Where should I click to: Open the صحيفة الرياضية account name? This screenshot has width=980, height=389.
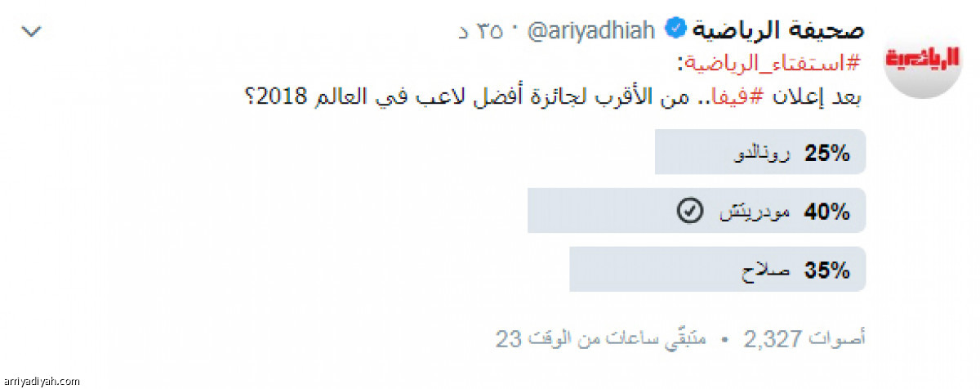coord(779,30)
